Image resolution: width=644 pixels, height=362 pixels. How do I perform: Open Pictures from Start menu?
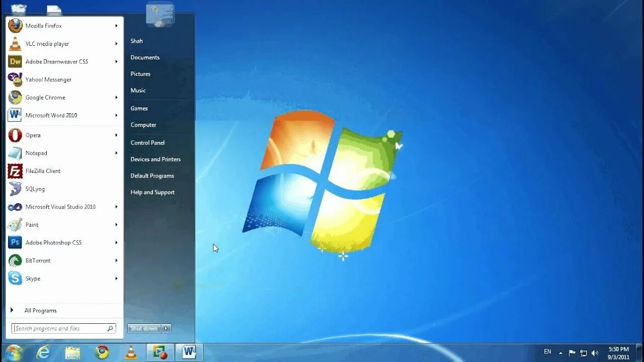click(140, 74)
